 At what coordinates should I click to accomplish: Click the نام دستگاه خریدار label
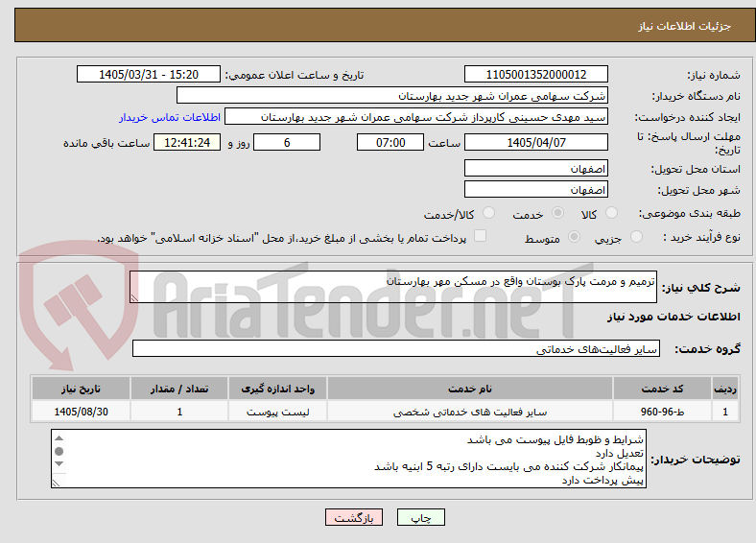point(697,97)
